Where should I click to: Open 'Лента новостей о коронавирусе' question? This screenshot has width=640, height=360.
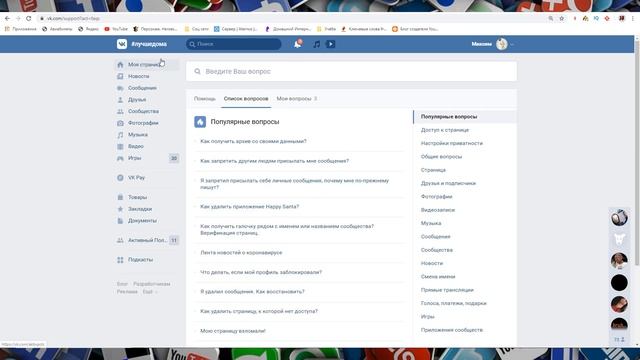[x=241, y=253]
